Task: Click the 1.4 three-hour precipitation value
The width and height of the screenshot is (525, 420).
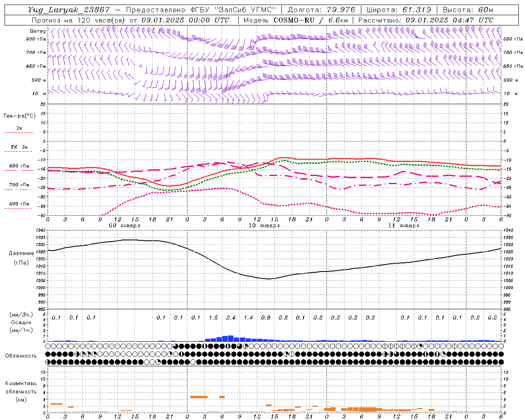Action: pyautogui.click(x=248, y=317)
